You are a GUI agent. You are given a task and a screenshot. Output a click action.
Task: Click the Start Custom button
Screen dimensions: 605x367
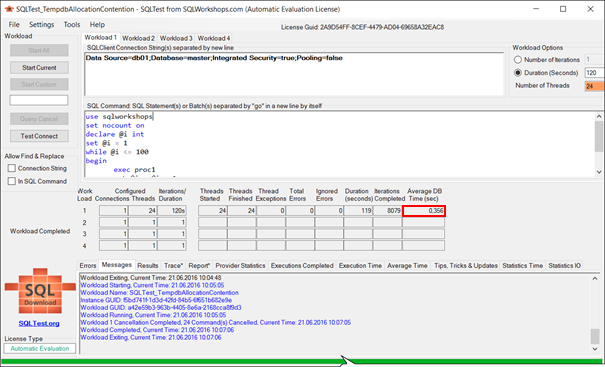point(39,85)
